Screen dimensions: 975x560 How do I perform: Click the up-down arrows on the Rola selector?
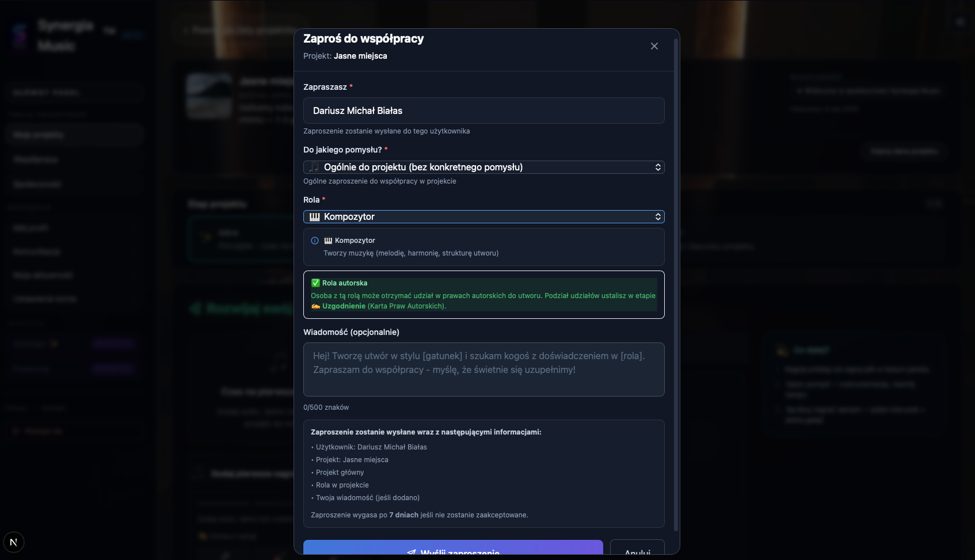point(658,216)
